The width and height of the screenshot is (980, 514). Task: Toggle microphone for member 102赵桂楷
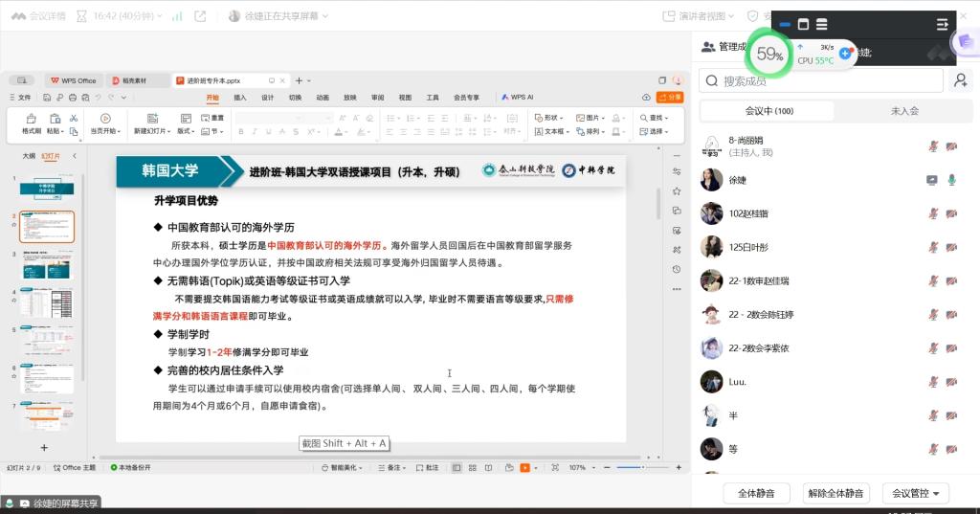click(933, 213)
